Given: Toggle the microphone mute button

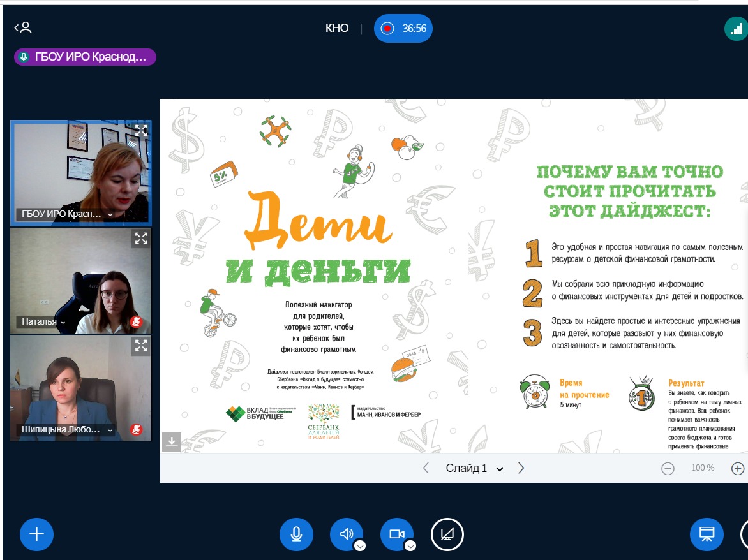Looking at the screenshot, I should pyautogui.click(x=296, y=534).
